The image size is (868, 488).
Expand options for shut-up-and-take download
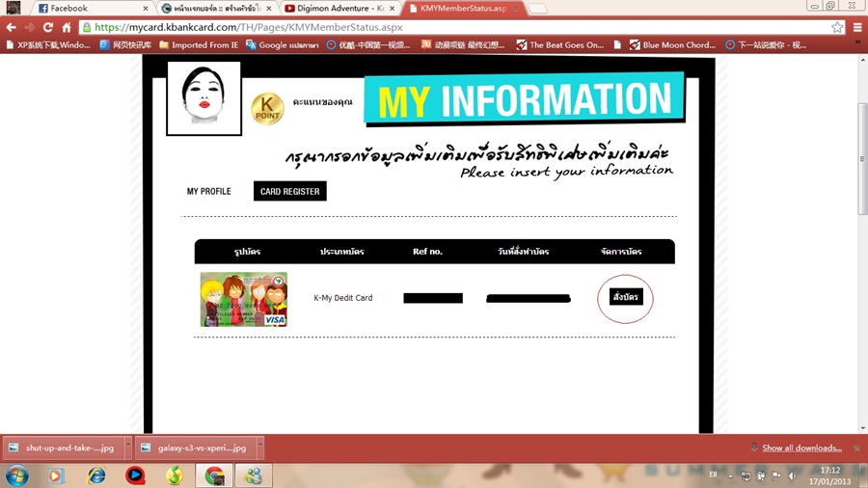(x=128, y=447)
